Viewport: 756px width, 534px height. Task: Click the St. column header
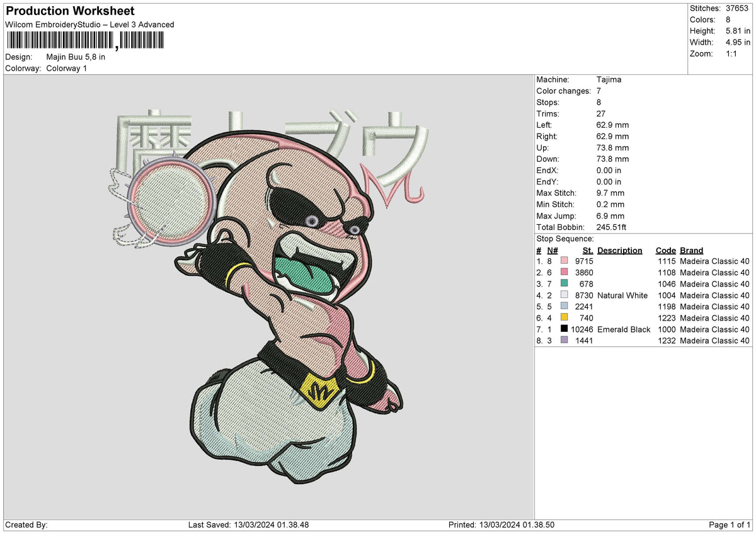[588, 250]
